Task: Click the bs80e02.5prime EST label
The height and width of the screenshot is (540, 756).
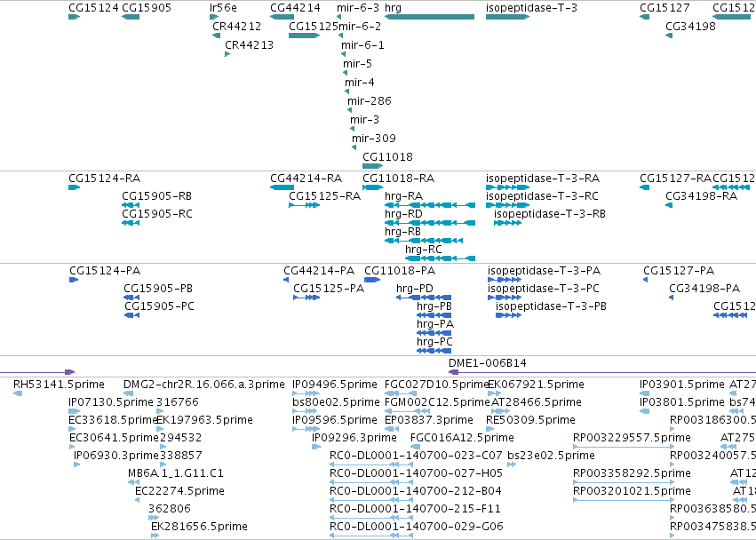Action: pos(336,402)
